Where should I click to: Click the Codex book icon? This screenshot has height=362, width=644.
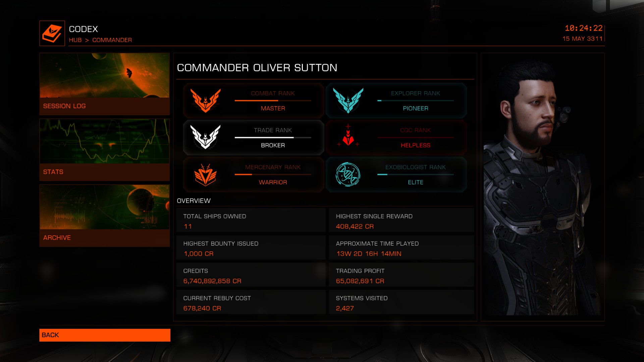(x=52, y=34)
